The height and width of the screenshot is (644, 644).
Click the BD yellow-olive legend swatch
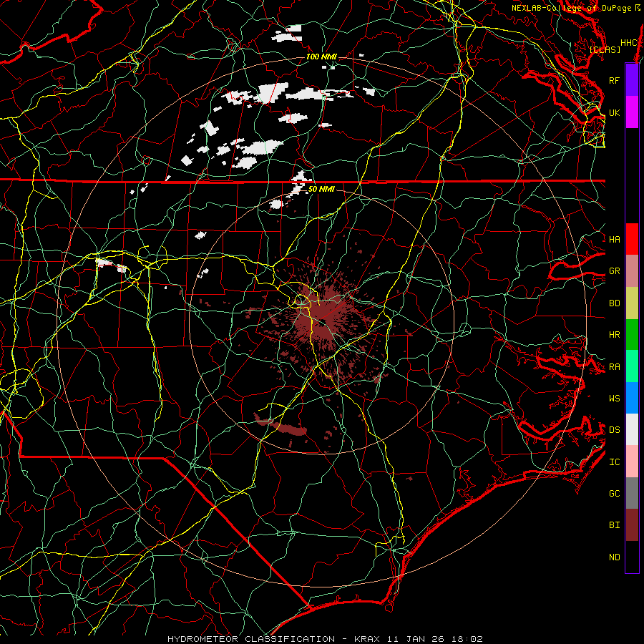632,303
